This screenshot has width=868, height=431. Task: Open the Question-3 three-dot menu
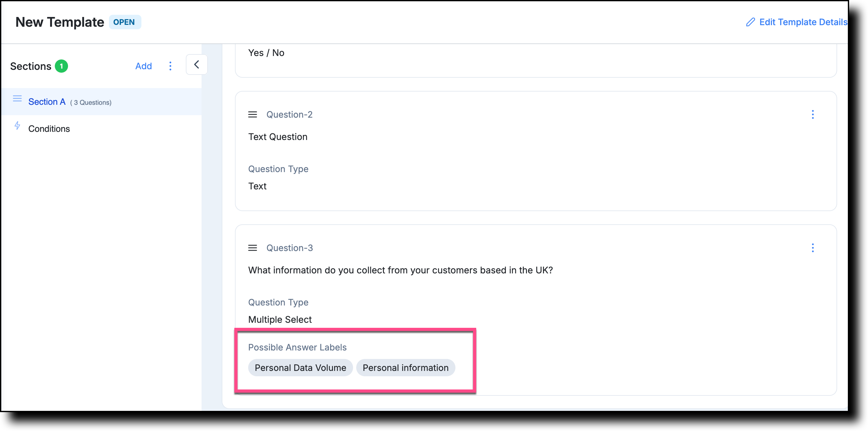812,248
